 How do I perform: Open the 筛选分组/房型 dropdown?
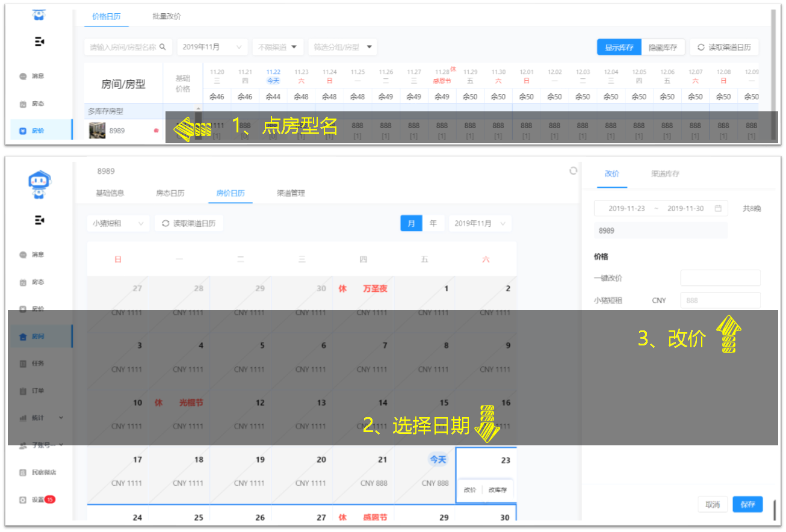tap(342, 47)
